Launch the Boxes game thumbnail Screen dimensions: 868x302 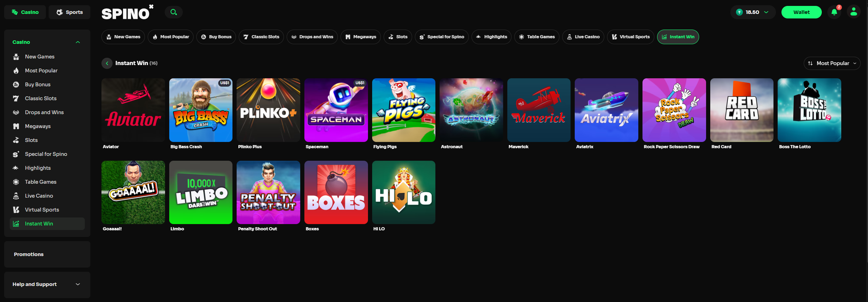pos(336,192)
